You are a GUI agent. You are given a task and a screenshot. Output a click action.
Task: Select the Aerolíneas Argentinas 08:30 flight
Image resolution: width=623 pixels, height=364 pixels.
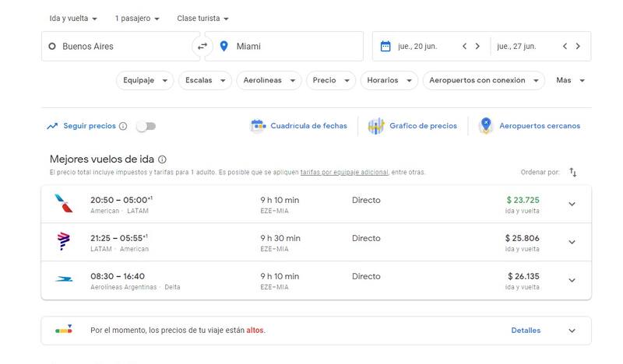pos(311,281)
